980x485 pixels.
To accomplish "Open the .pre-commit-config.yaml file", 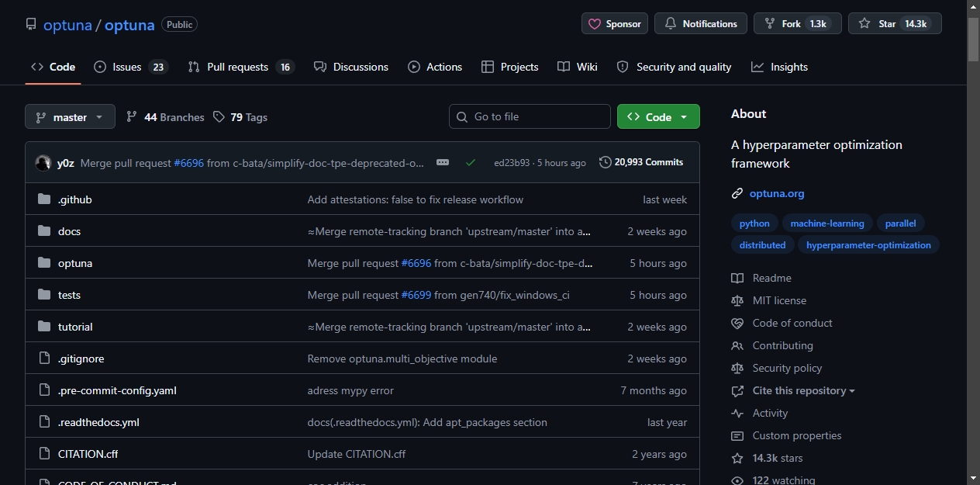I will click(117, 390).
